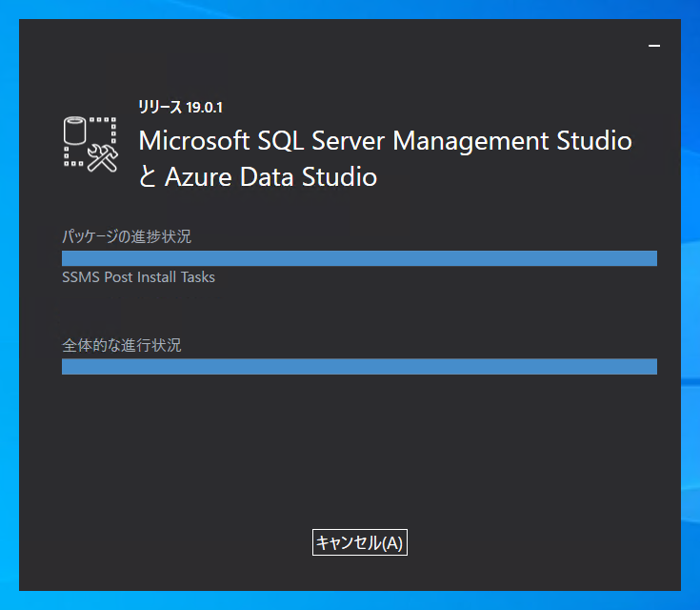The width and height of the screenshot is (700, 610).
Task: Click the パッケージの進捗状況 progress bar
Action: click(359, 258)
